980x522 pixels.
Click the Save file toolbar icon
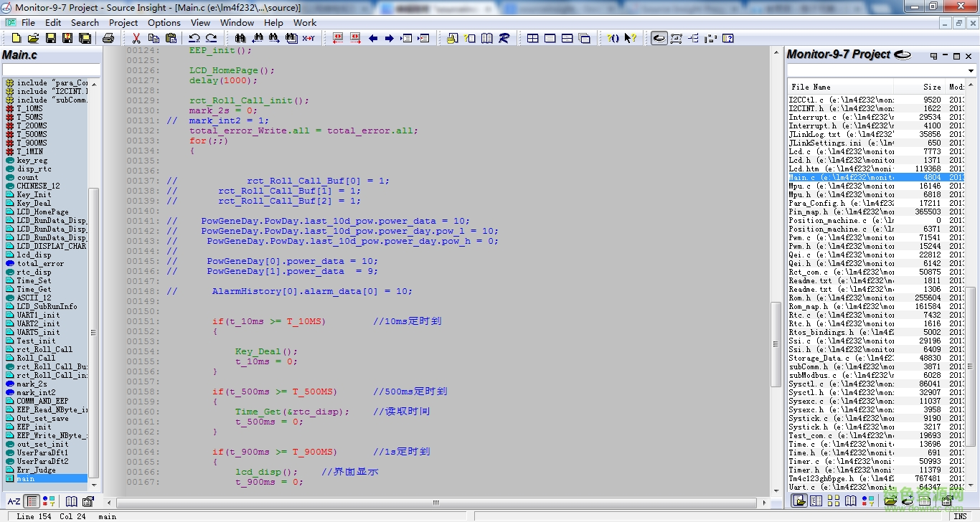pyautogui.click(x=50, y=38)
